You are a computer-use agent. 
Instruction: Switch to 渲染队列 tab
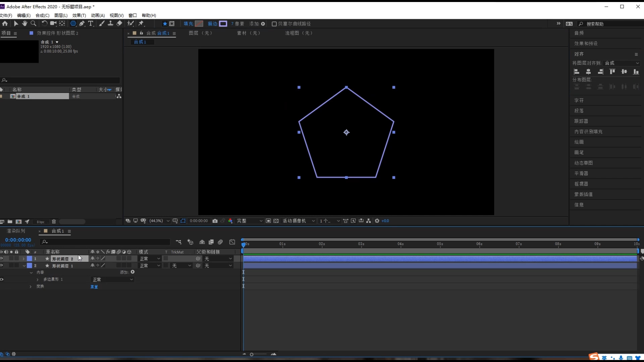(x=16, y=231)
